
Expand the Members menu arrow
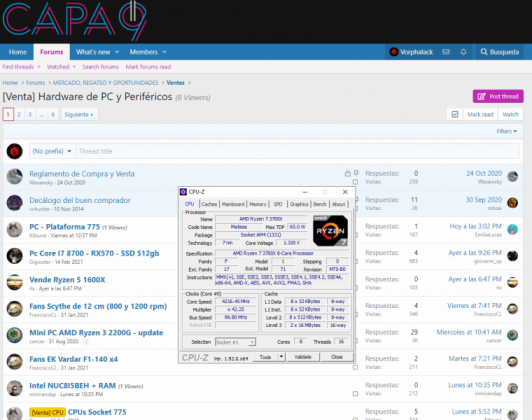165,52
